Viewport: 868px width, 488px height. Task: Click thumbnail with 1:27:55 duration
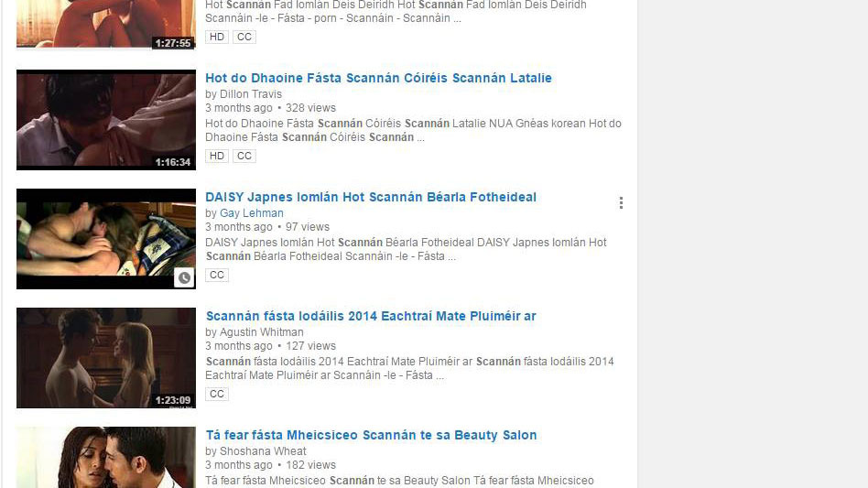point(106,25)
